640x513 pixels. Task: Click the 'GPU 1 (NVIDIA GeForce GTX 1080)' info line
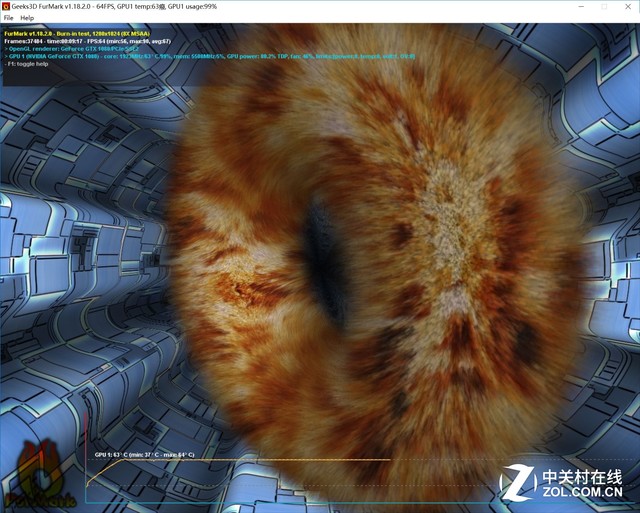[209, 56]
